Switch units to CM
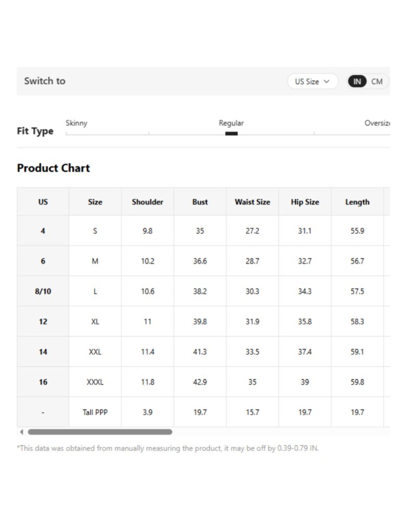This screenshot has height=532, width=399. coord(377,81)
